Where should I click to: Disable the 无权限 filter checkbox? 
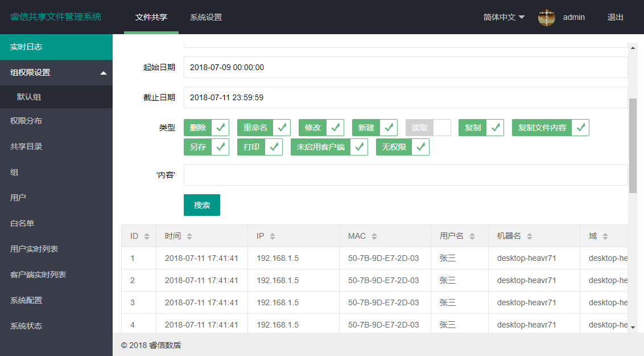420,146
